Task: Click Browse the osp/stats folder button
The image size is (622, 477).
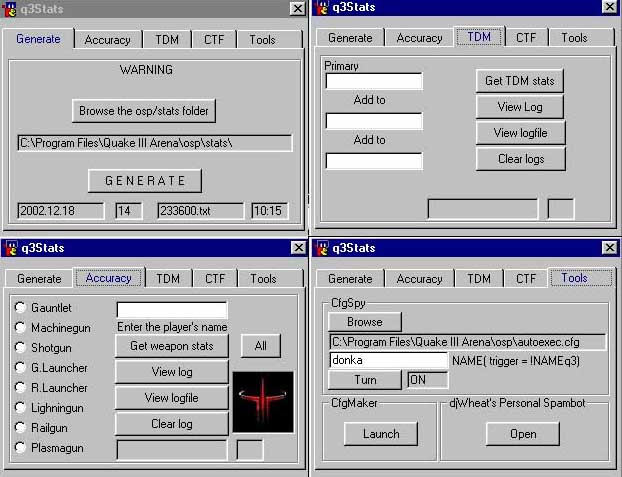Action: [144, 111]
